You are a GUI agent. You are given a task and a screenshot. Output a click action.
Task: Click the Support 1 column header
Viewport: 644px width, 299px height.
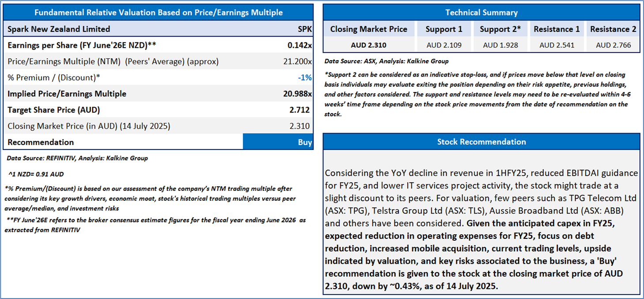444,29
